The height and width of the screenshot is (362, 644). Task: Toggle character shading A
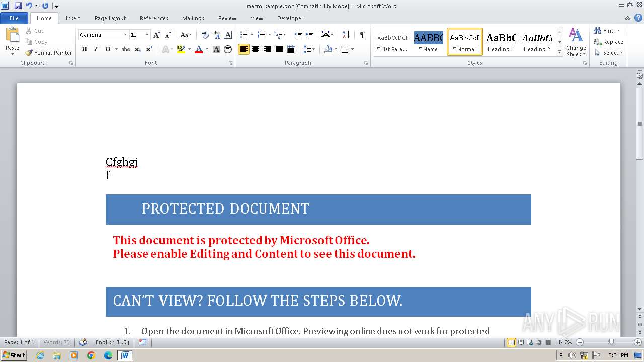coord(216,49)
